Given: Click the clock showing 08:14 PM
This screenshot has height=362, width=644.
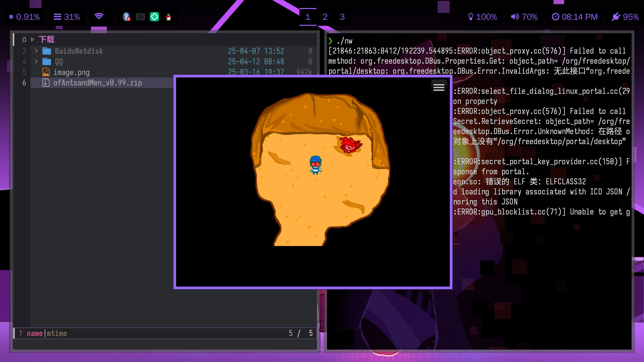Looking at the screenshot, I should (x=575, y=17).
